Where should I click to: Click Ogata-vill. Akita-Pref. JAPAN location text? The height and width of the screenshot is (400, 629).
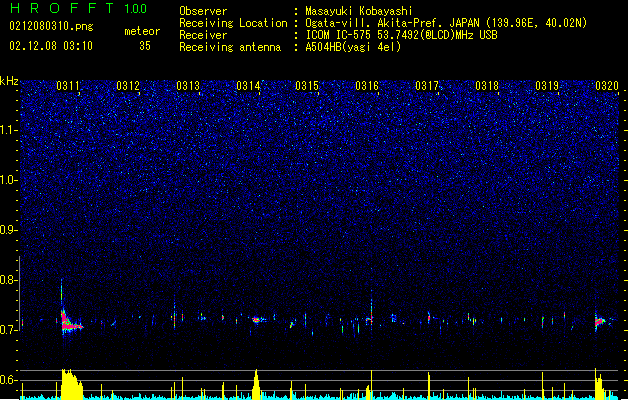pyautogui.click(x=446, y=23)
